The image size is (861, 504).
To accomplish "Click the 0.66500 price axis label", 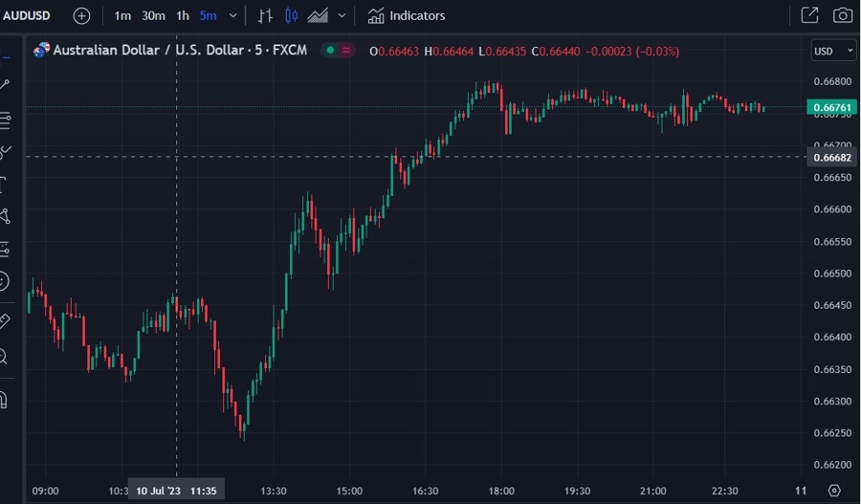I will 832,274.
